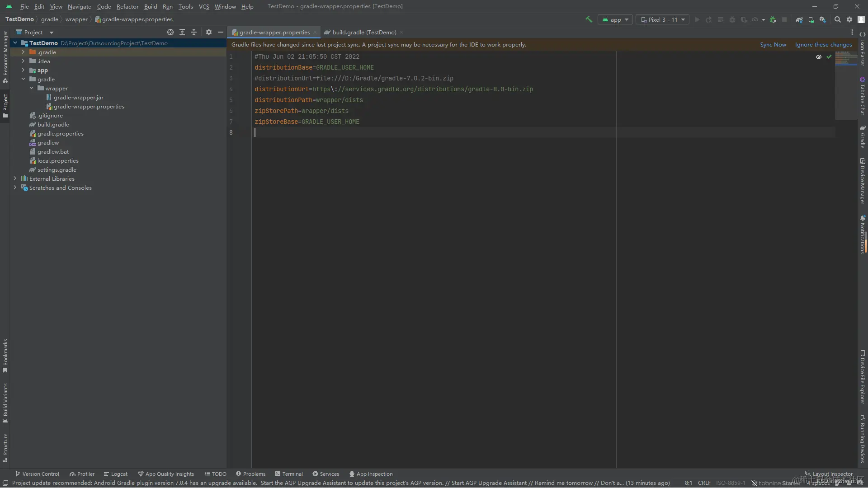The width and height of the screenshot is (868, 488).
Task: Toggle the Resource Manager side panel
Action: 5,57
